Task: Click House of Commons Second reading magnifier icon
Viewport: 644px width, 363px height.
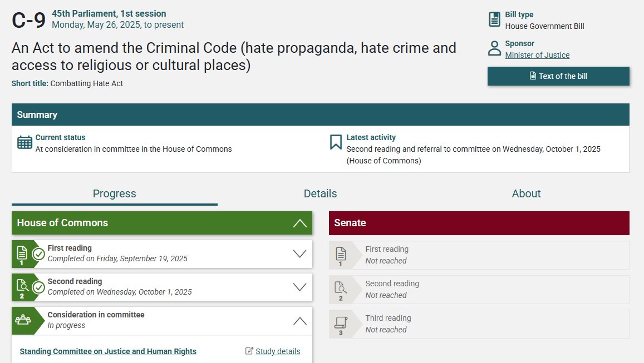Action: (x=22, y=286)
